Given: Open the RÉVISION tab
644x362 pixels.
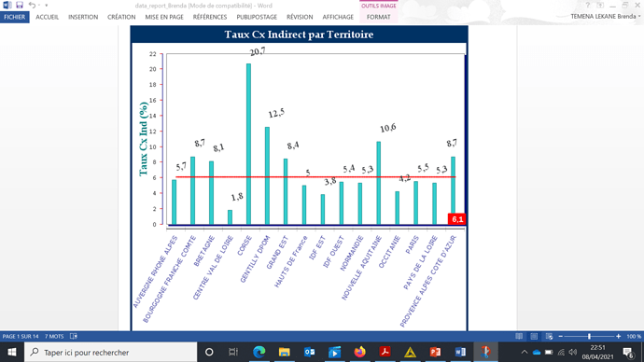Looking at the screenshot, I should pyautogui.click(x=300, y=17).
